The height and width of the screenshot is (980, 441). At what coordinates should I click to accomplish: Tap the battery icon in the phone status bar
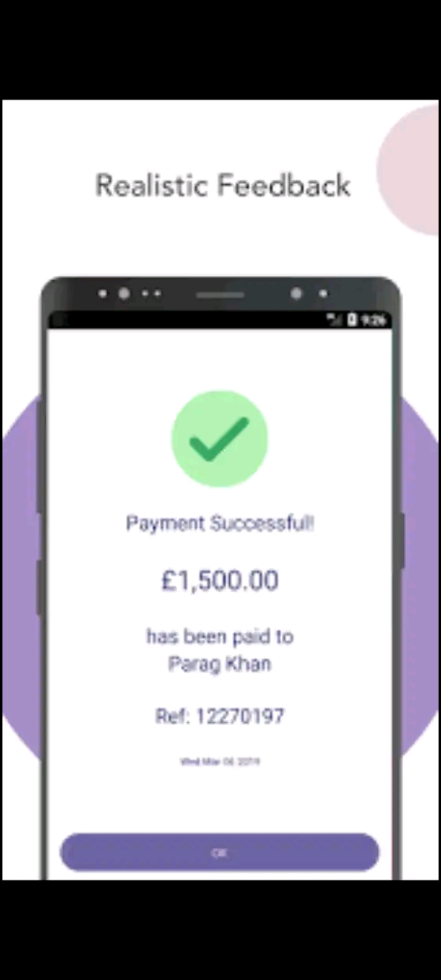352,319
